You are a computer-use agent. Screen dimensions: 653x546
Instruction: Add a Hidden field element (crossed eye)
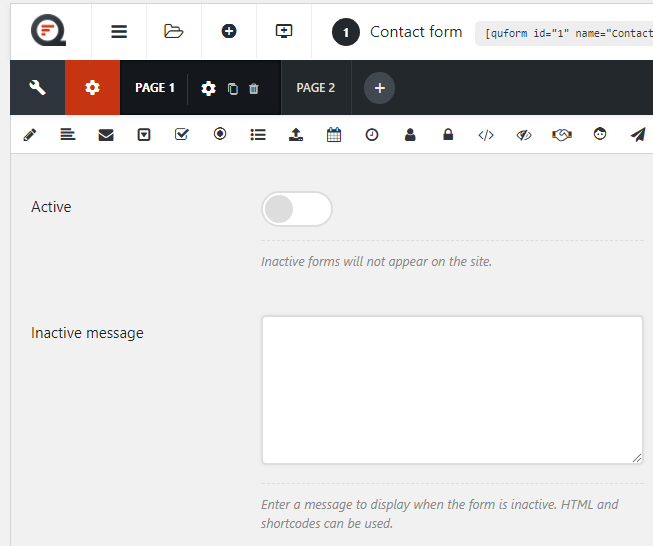[524, 135]
